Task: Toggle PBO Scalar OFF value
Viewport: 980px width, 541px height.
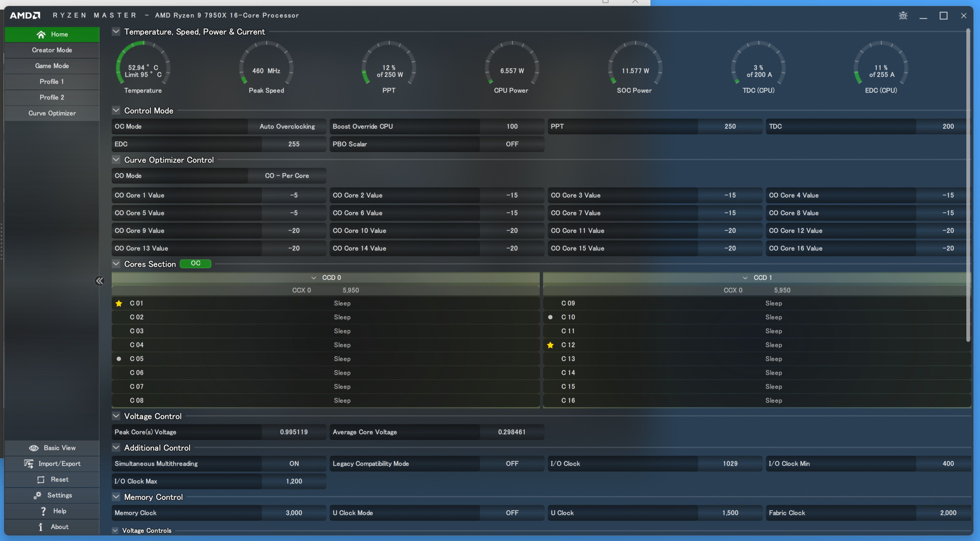Action: [512, 144]
